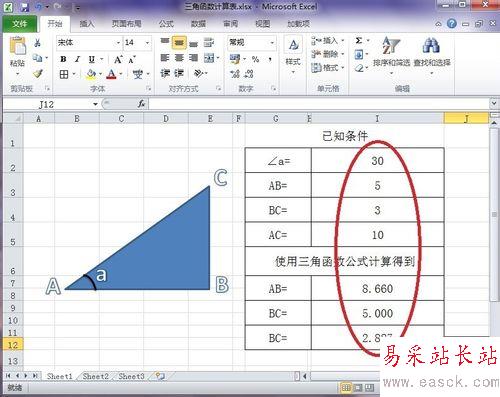Apply Comma style format
Image resolution: width=500 pixels, height=397 pixels.
(x=270, y=59)
